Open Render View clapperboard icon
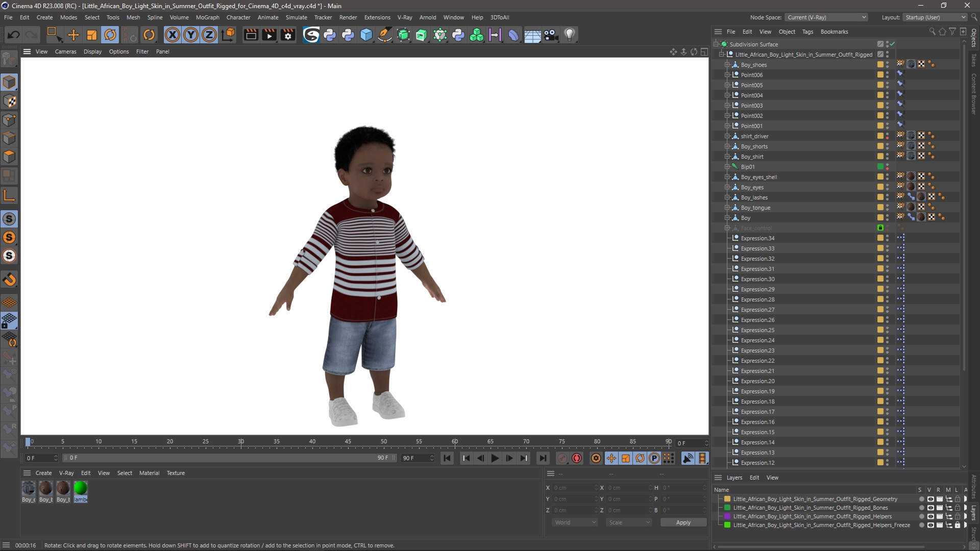 [x=251, y=35]
